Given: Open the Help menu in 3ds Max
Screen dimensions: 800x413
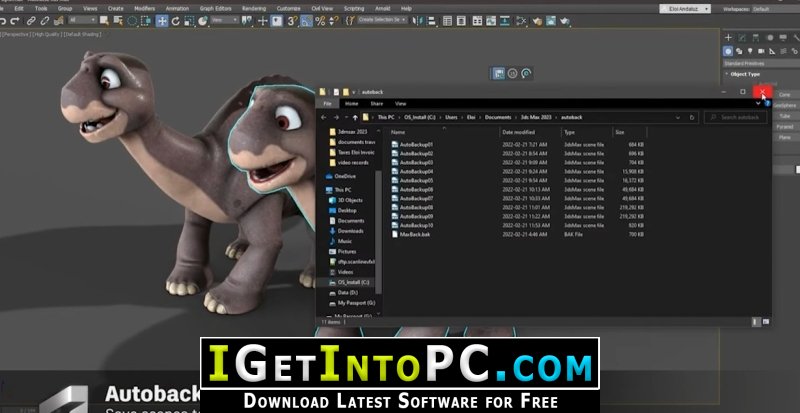Looking at the screenshot, I should [406, 9].
